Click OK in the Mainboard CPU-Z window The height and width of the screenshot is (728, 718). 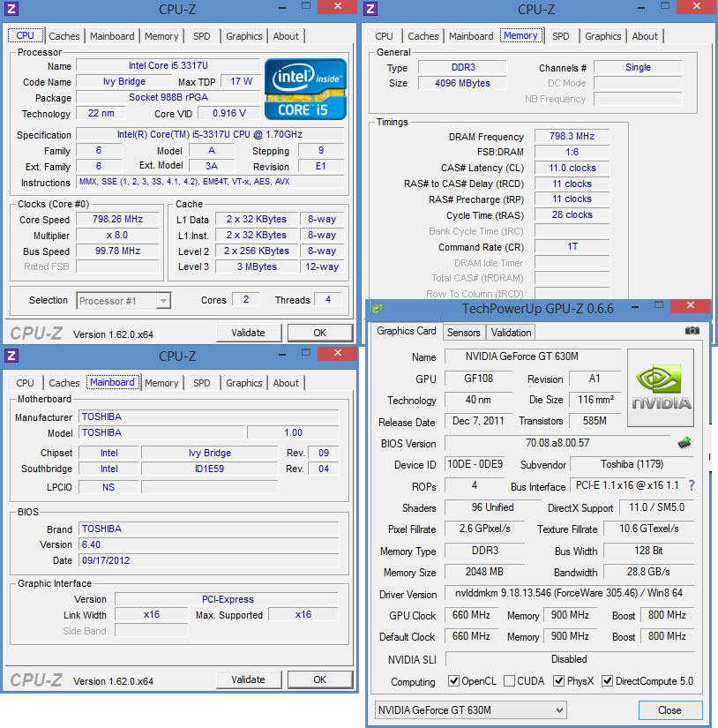point(320,679)
